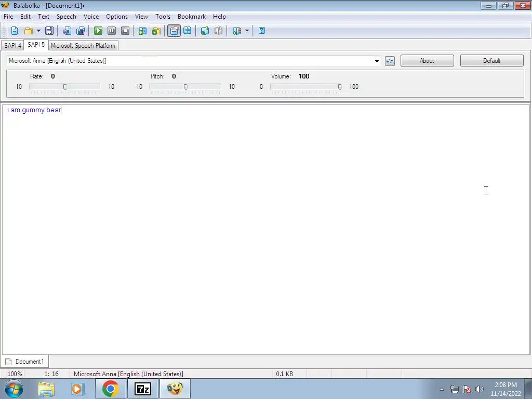Click the 0.1 KB file size in status bar
The height and width of the screenshot is (399, 532).
point(284,374)
